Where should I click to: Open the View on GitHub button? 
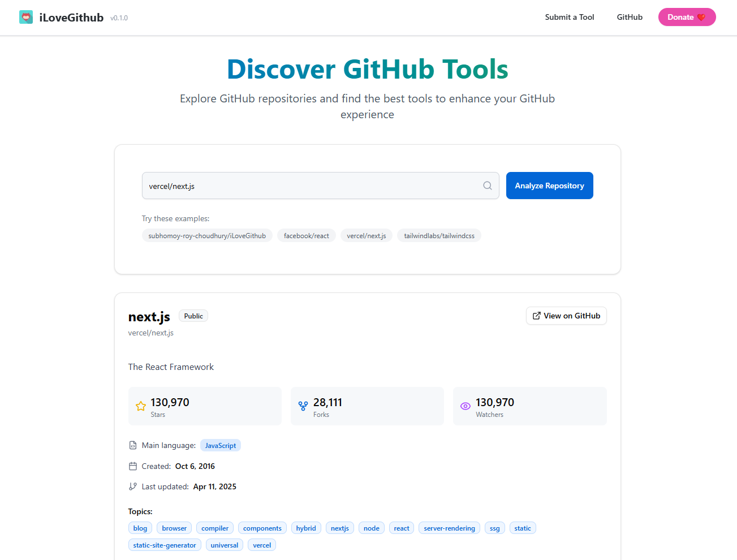coord(566,316)
